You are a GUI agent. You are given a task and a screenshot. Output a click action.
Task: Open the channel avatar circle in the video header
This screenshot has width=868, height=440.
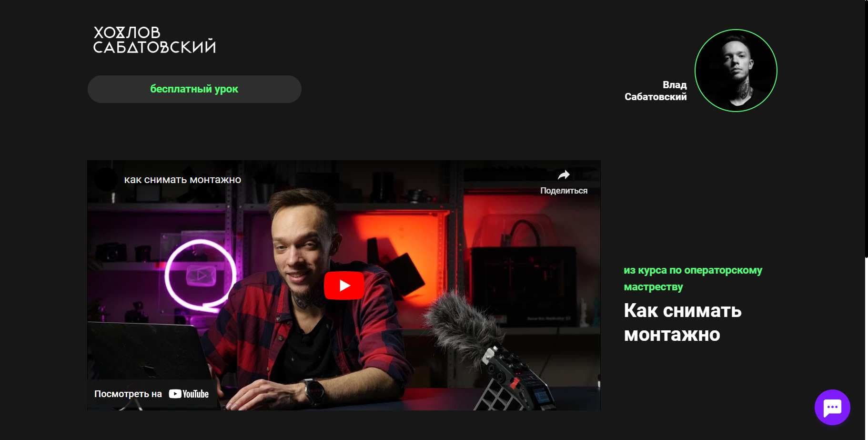(x=106, y=180)
